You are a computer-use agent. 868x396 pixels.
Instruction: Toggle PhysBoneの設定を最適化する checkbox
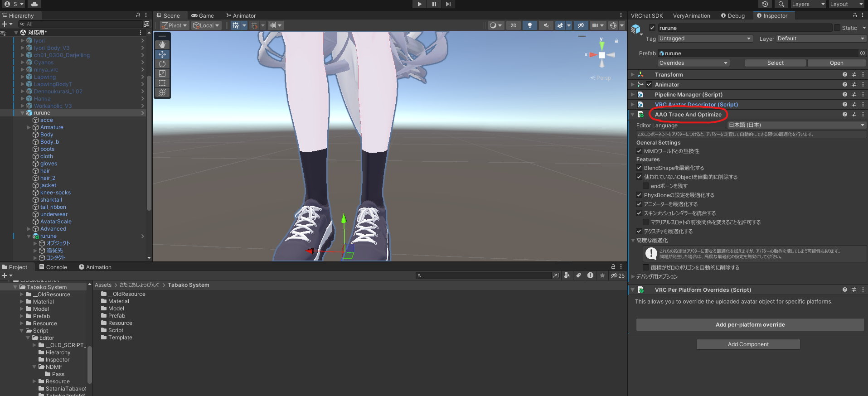pyautogui.click(x=639, y=195)
